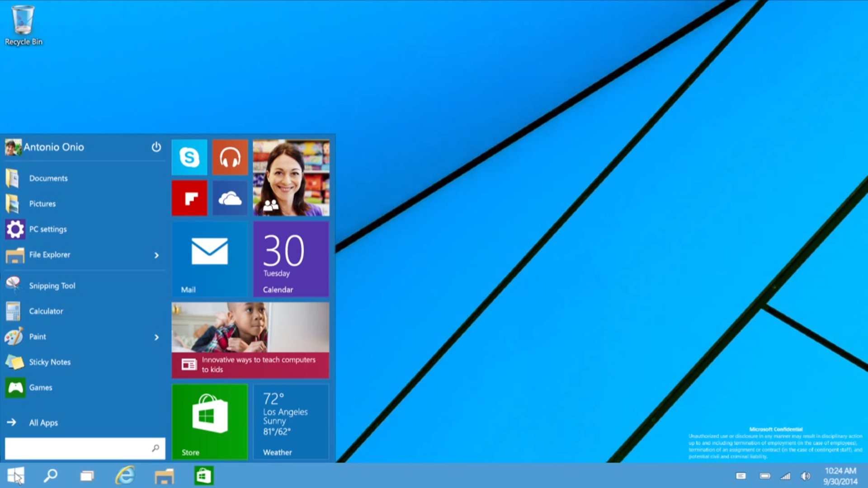Open Search from the taskbar

[x=50, y=475]
